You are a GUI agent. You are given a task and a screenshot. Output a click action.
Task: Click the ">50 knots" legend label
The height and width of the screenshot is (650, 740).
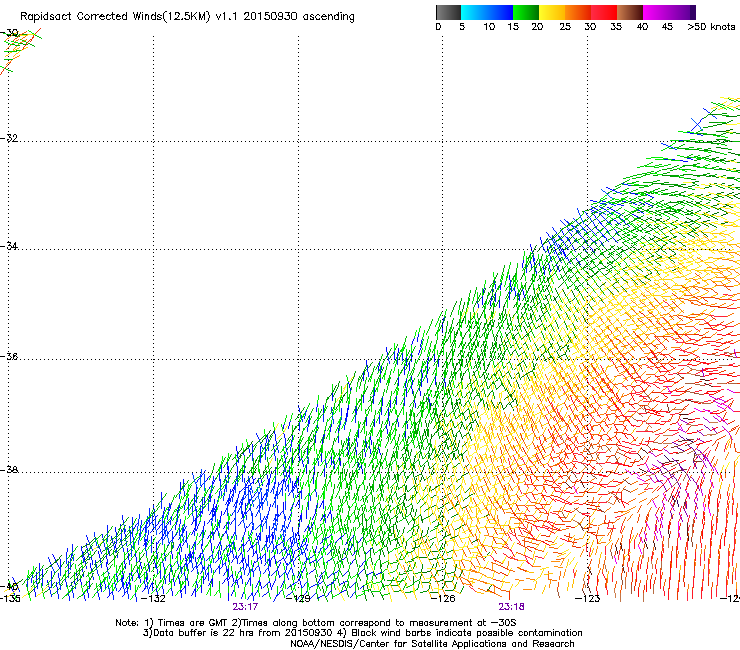[x=711, y=27]
